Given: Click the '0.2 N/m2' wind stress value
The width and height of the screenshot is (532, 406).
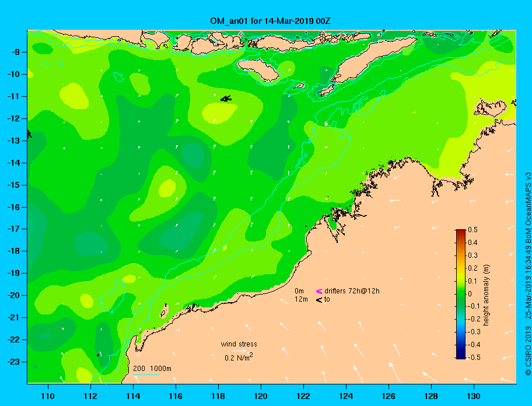Looking at the screenshot, I should (x=239, y=357).
